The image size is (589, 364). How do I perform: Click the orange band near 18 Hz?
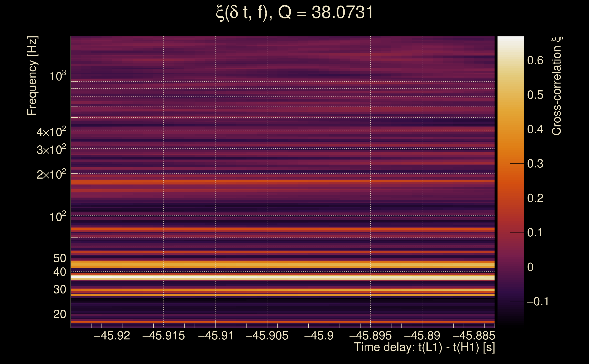pos(282,322)
